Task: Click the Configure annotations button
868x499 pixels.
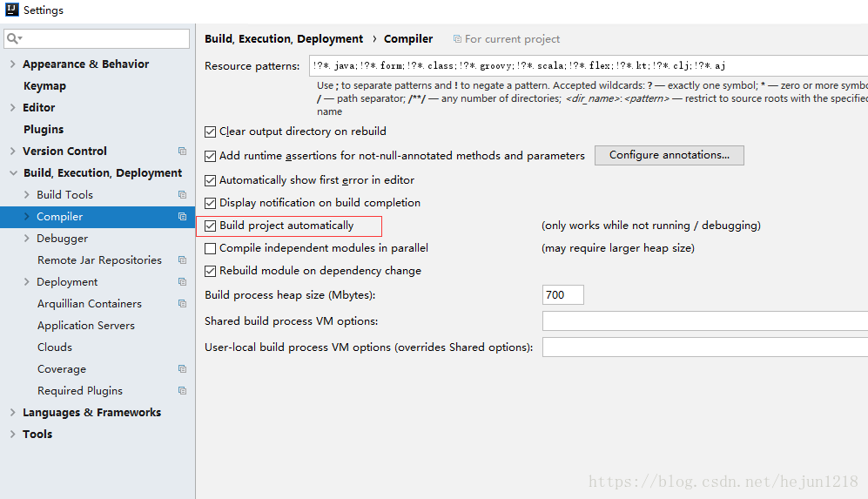Action: coord(670,155)
